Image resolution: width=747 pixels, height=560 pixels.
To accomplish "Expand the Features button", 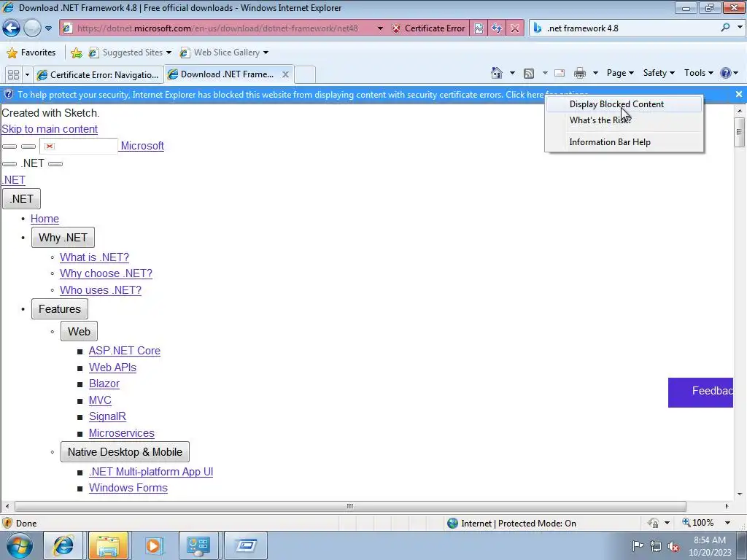I will coord(60,309).
